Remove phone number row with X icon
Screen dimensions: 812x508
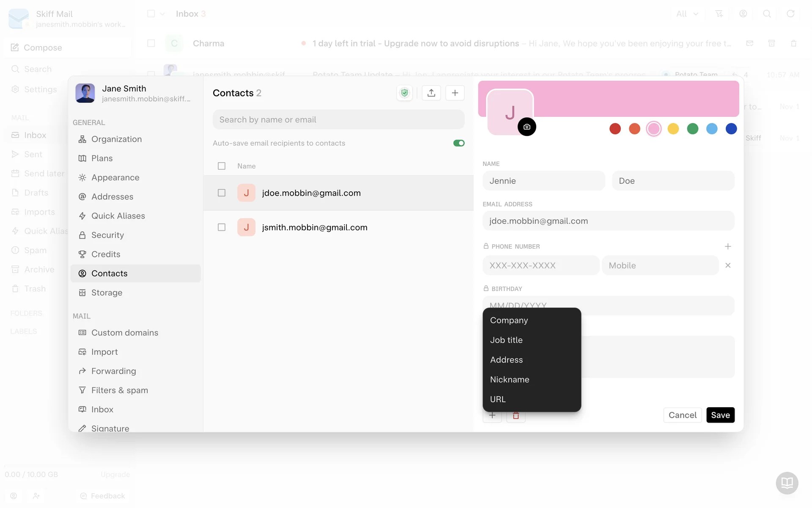[x=727, y=265]
